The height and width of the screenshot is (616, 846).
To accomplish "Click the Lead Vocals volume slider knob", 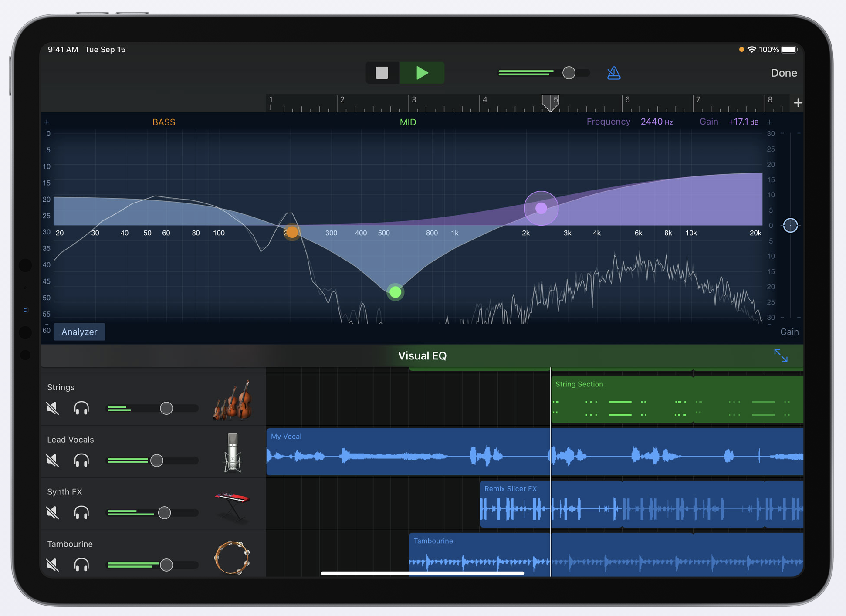I will (157, 460).
